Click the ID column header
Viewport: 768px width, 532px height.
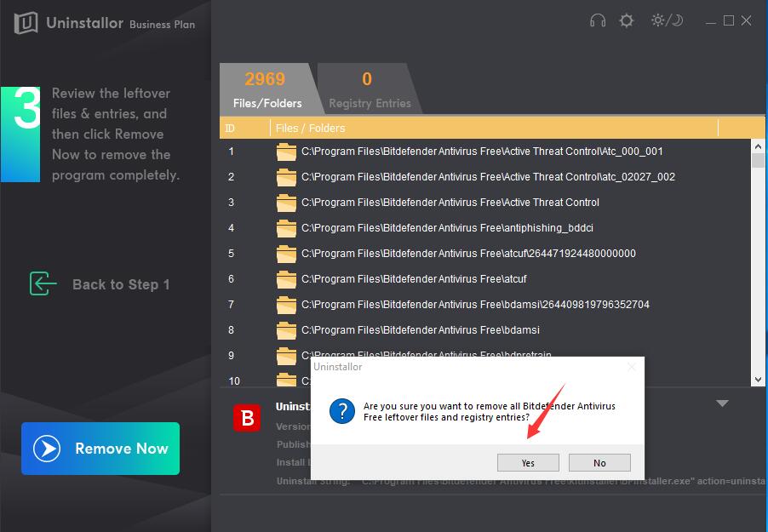(x=245, y=129)
